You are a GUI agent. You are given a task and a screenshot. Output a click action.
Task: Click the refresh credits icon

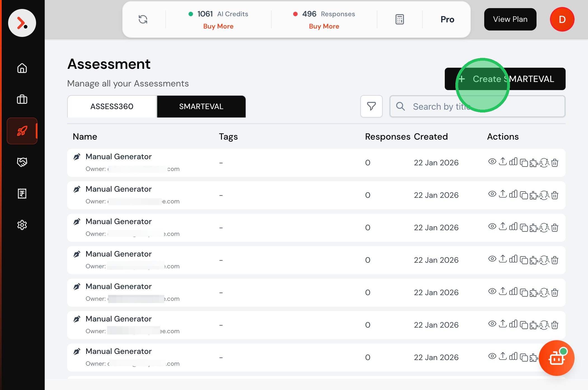pos(143,19)
